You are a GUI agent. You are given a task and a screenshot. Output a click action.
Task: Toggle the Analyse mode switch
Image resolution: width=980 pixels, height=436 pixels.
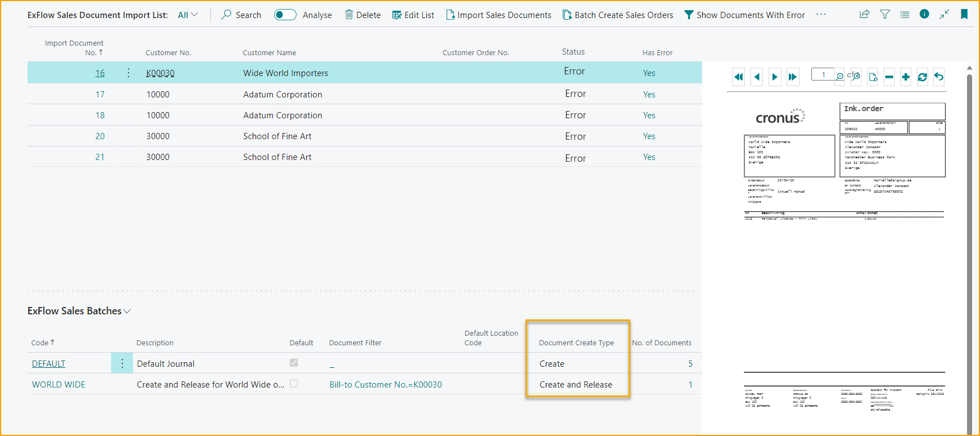click(285, 15)
